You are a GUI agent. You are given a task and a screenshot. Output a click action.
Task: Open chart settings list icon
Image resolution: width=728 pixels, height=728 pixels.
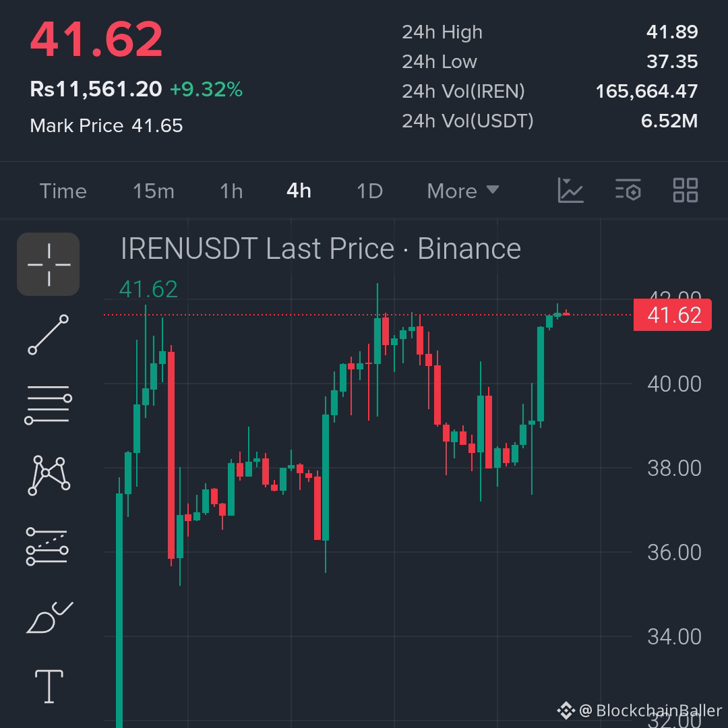click(x=628, y=190)
